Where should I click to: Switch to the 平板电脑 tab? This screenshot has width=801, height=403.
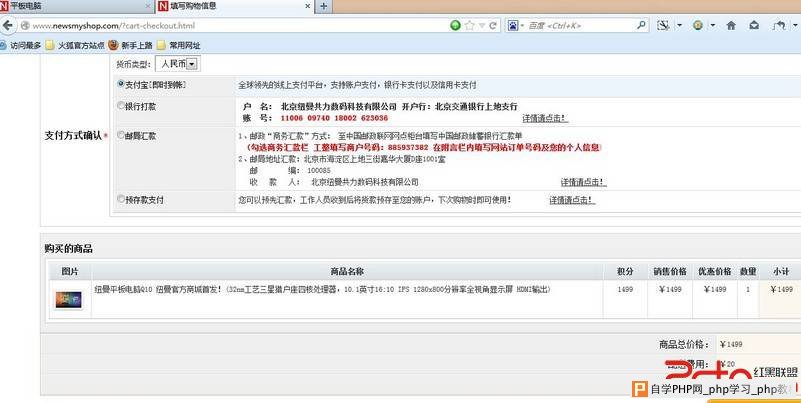(76, 6)
